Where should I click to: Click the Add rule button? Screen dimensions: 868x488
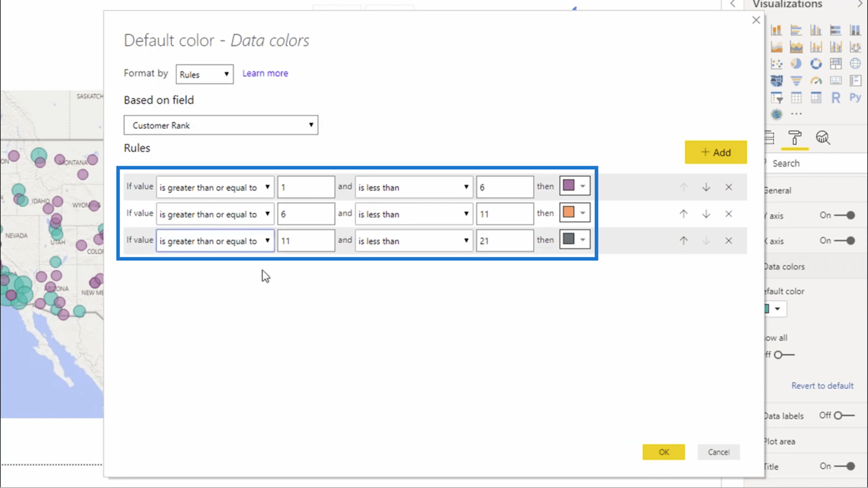pos(716,152)
